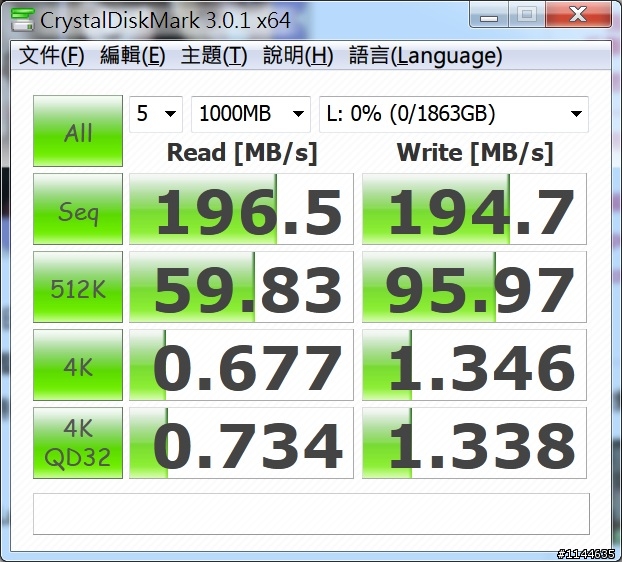Image resolution: width=622 pixels, height=562 pixels.
Task: Close the CrystalDiskMark window
Action: point(578,15)
